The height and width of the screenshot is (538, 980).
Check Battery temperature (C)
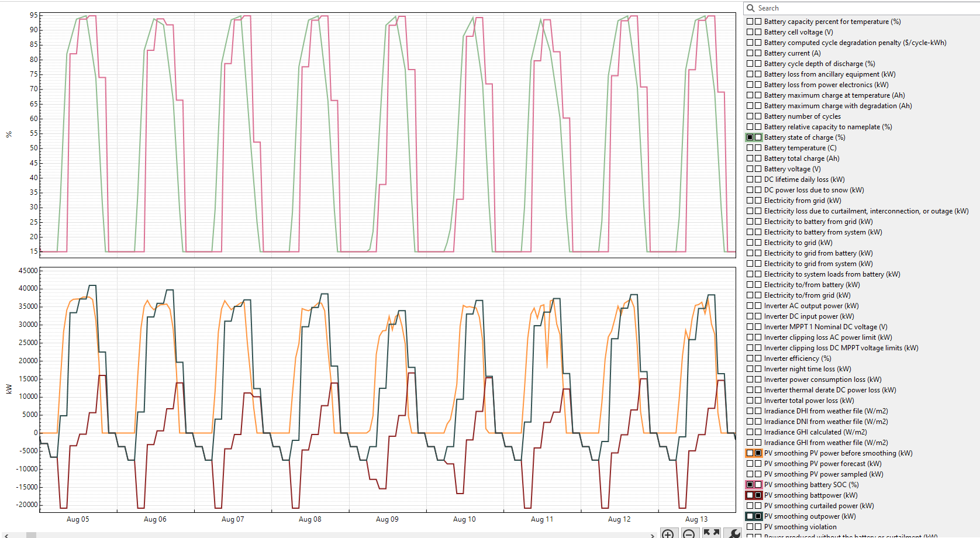750,147
